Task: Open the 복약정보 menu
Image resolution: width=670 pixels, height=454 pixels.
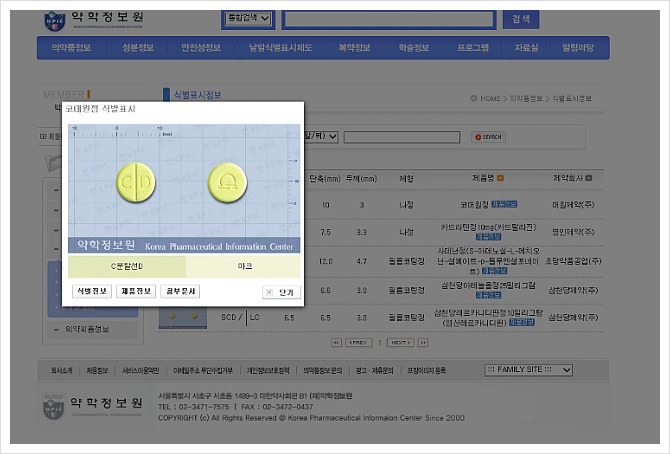Action: tap(354, 47)
